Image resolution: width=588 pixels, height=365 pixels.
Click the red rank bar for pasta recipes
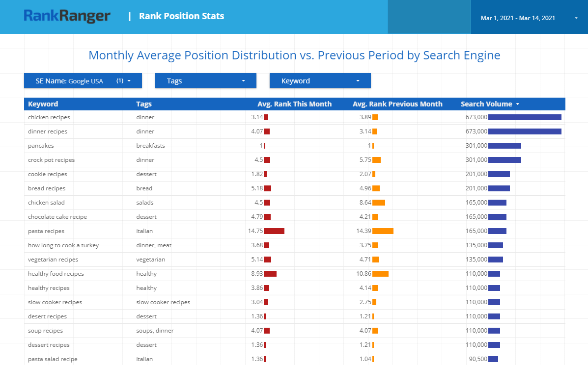274,231
